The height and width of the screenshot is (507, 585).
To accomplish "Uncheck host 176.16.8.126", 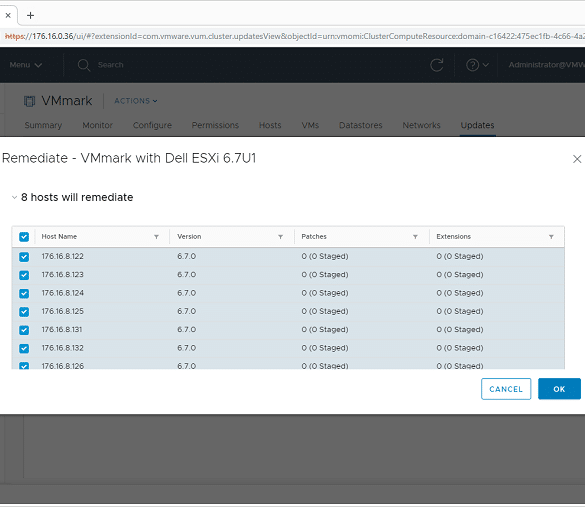I will (24, 366).
